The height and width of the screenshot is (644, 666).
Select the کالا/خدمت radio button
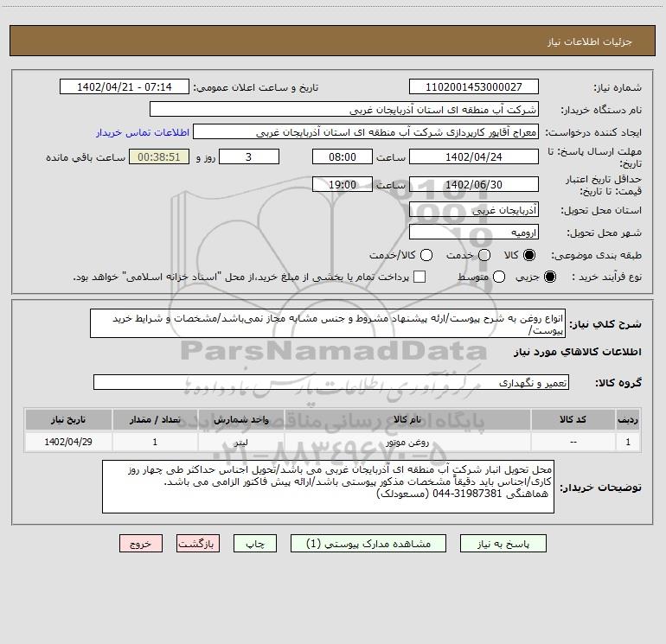point(426,255)
